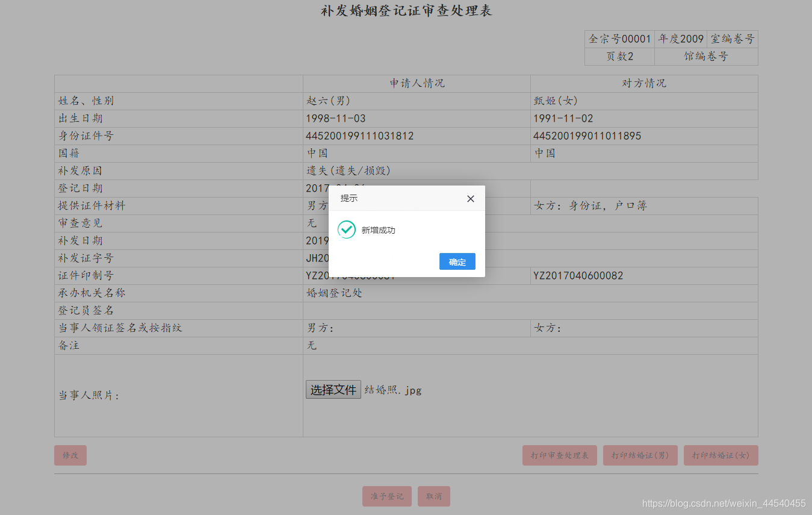Click the 补发原因 row label
The height and width of the screenshot is (515, 812).
coord(80,170)
